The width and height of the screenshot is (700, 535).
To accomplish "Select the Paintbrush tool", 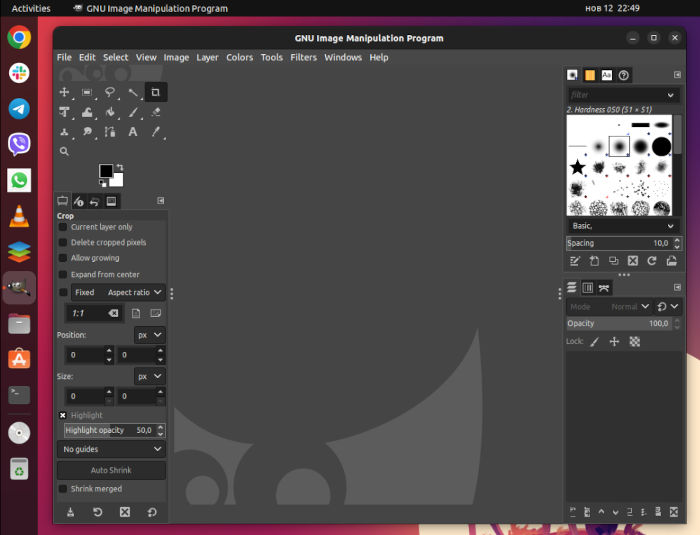I will pos(133,112).
